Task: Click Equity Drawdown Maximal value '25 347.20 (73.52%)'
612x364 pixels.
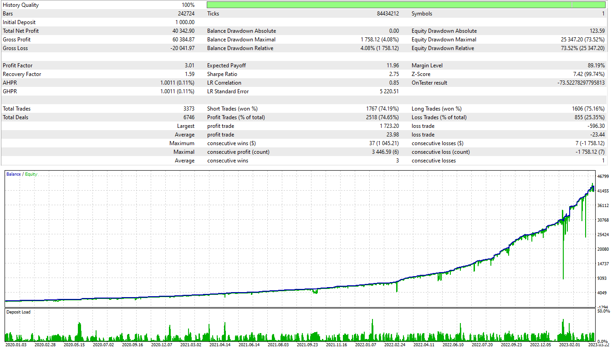Action: coord(583,40)
